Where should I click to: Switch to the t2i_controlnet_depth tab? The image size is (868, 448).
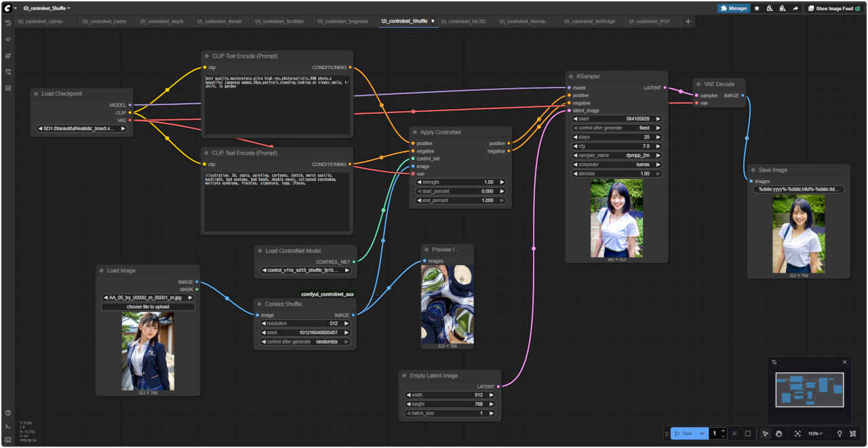point(162,21)
